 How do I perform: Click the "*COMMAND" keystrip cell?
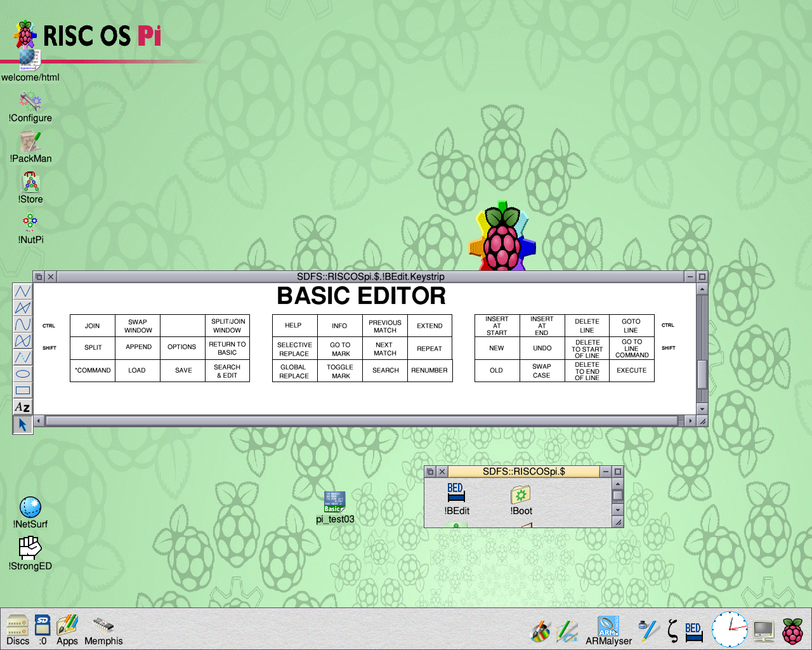[x=93, y=370]
